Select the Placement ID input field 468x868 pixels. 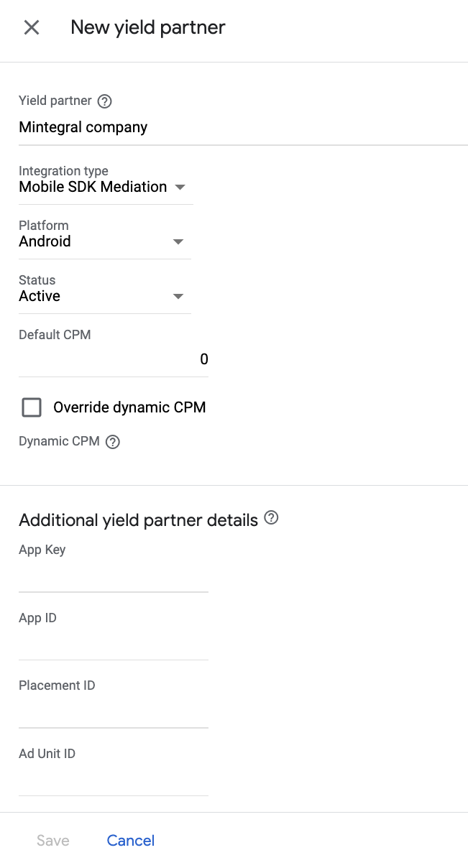pos(114,712)
